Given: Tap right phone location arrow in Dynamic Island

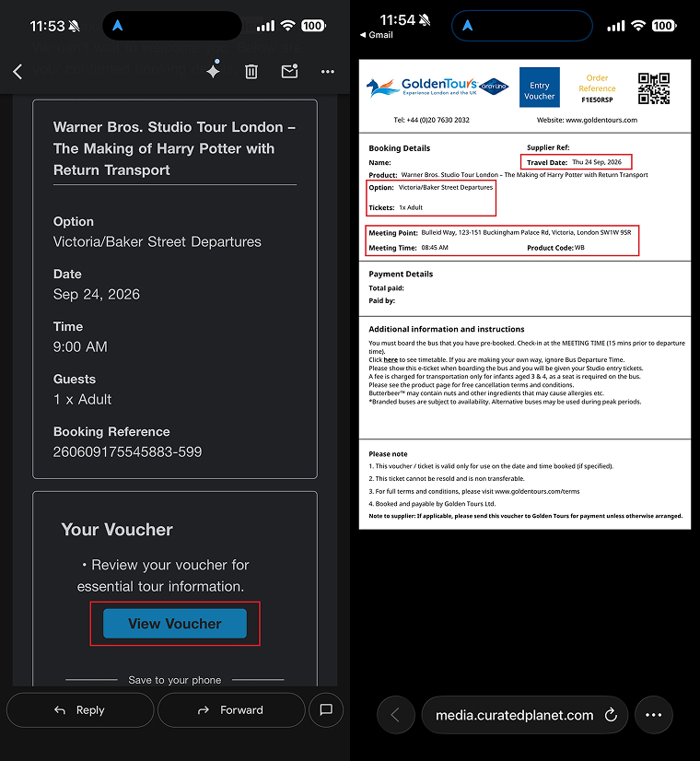Looking at the screenshot, I should click(467, 25).
